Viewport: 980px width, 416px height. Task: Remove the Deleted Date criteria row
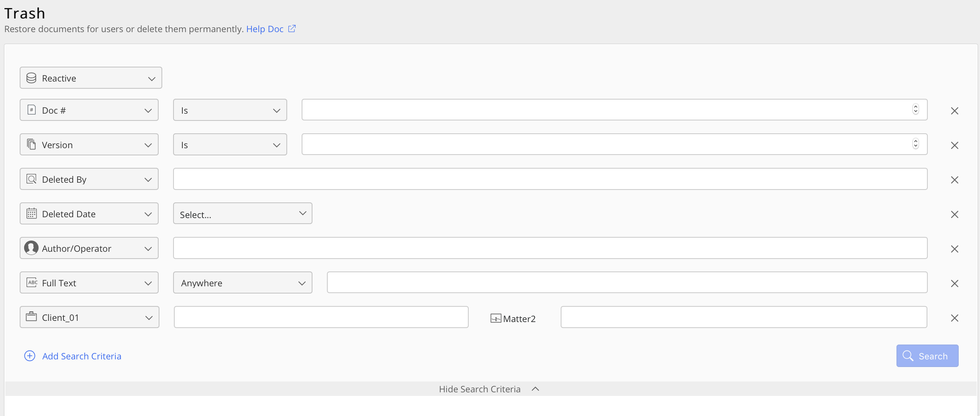tap(954, 214)
